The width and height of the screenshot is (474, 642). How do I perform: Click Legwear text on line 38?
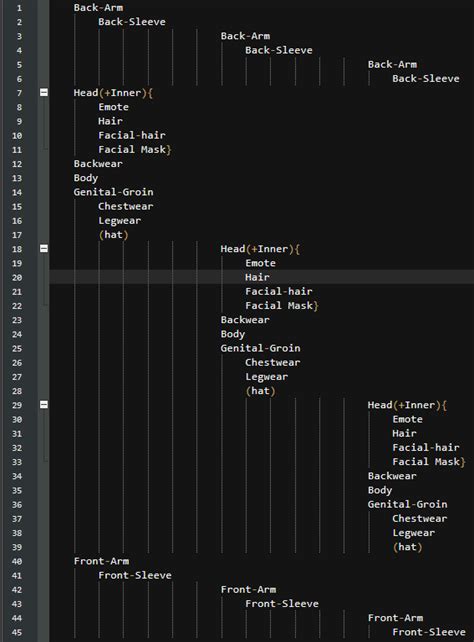413,533
